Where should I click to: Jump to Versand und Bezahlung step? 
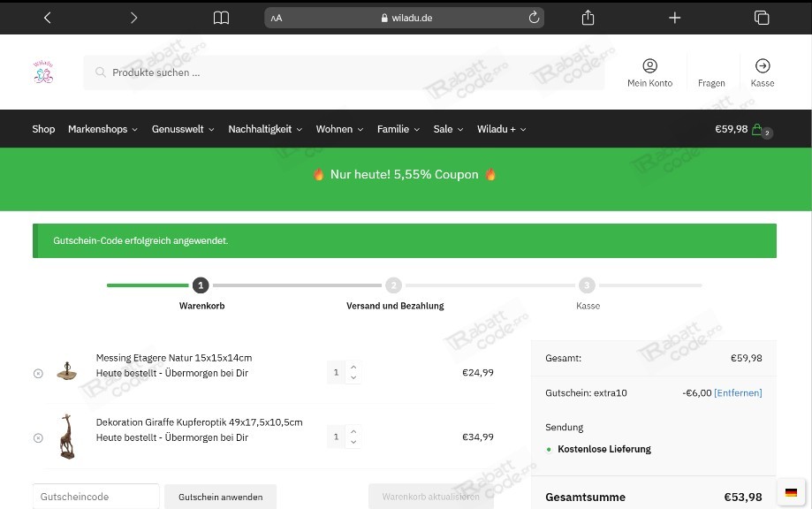click(395, 306)
